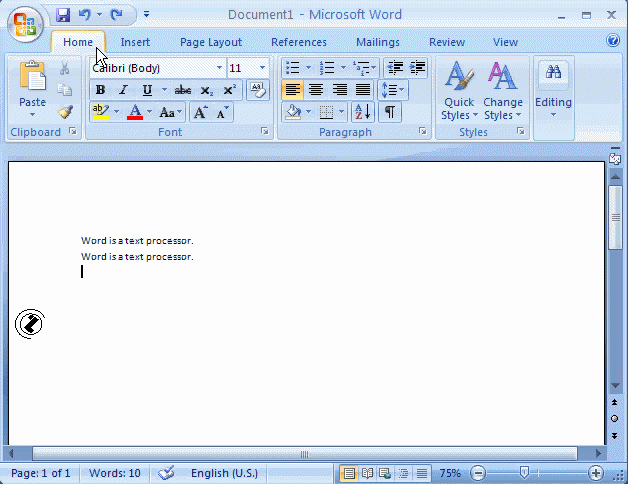Align text right
628x484 pixels.
click(x=340, y=90)
